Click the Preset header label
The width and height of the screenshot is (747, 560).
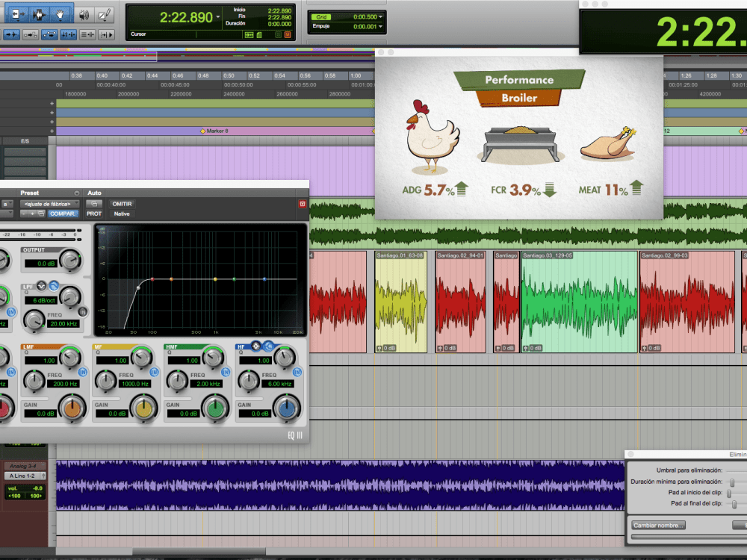[x=30, y=193]
